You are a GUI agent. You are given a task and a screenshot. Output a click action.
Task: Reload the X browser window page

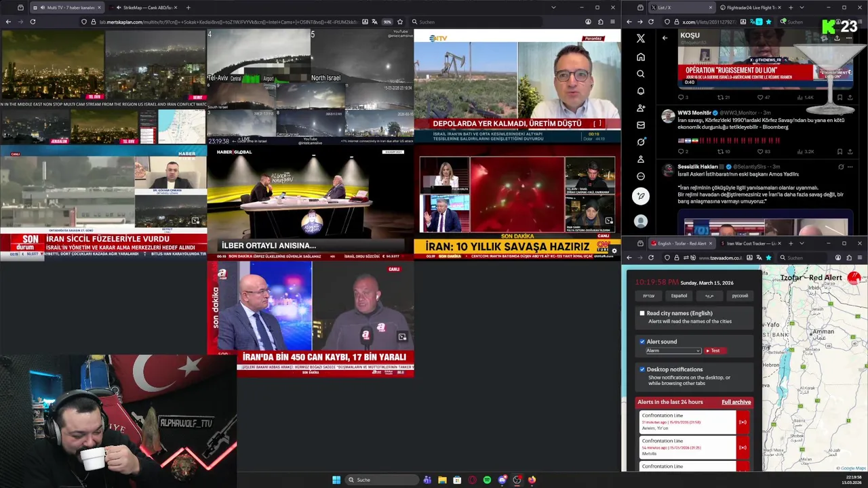pos(651,22)
